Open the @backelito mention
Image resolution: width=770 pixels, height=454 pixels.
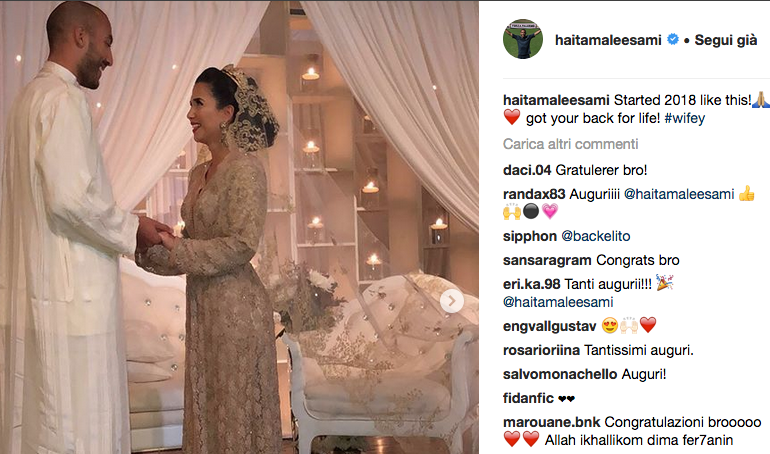pyautogui.click(x=596, y=237)
